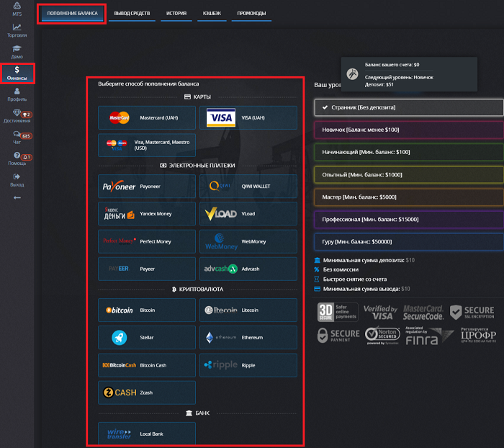Select the Финансы dollar icon
Screen dimensions: 504x448
click(x=17, y=70)
